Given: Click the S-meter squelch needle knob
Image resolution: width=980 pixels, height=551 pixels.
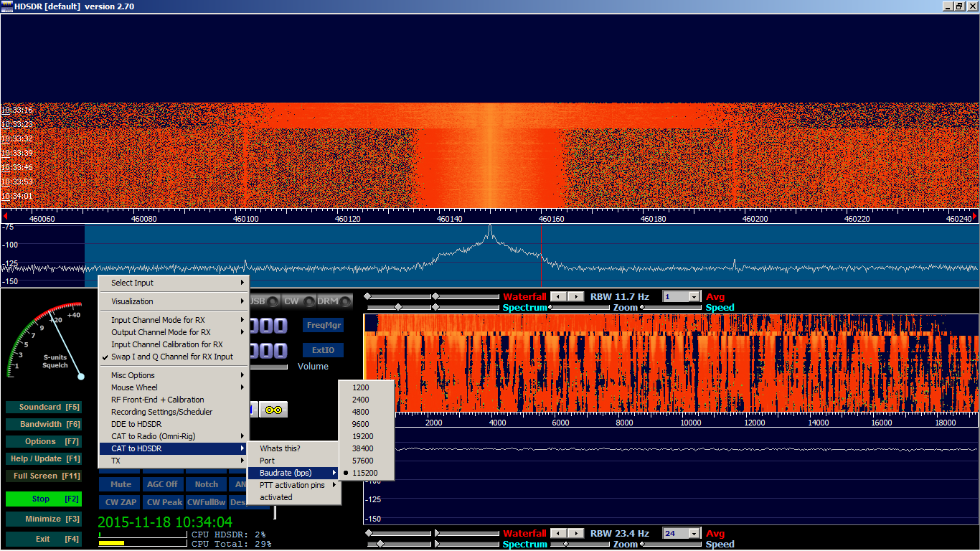Looking at the screenshot, I should [x=81, y=376].
